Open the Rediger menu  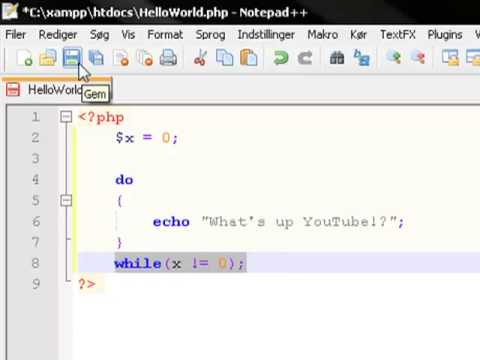click(x=58, y=35)
